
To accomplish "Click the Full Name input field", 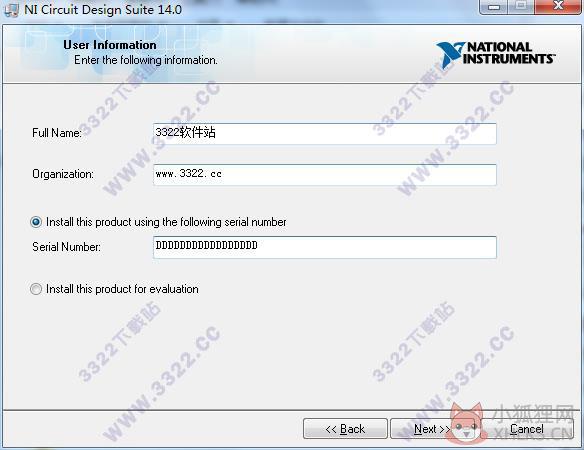I will [x=324, y=134].
